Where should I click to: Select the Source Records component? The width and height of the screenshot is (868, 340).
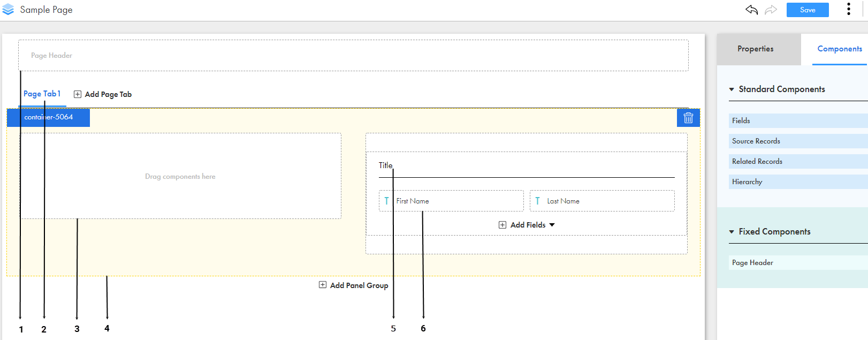pyautogui.click(x=798, y=141)
